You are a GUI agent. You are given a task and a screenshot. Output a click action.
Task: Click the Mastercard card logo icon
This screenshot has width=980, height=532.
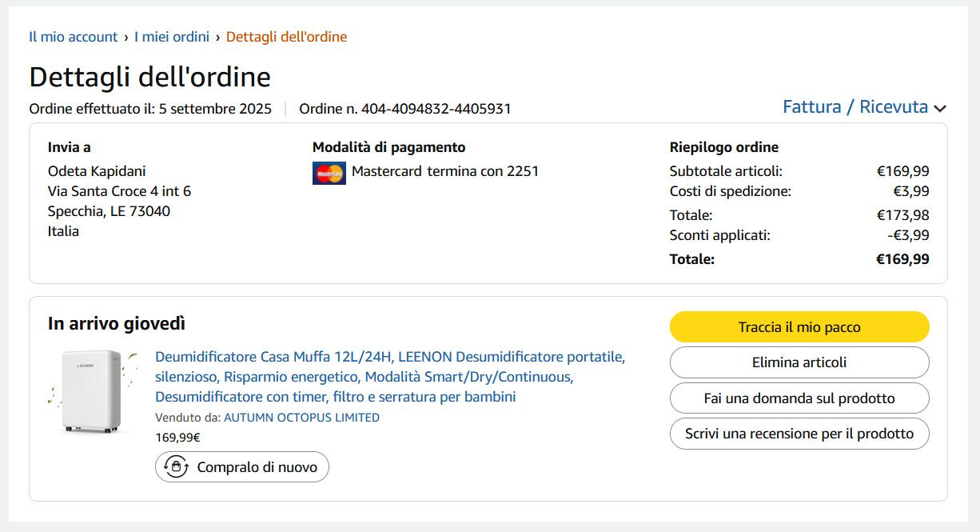click(x=329, y=173)
